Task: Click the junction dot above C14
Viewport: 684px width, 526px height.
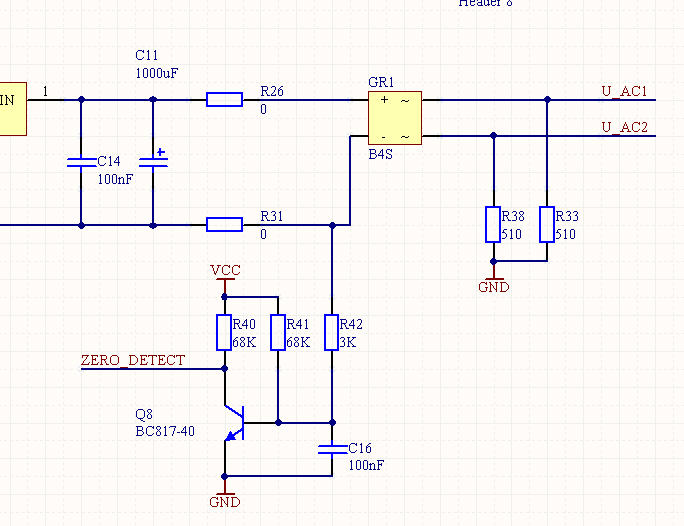Action: point(81,99)
